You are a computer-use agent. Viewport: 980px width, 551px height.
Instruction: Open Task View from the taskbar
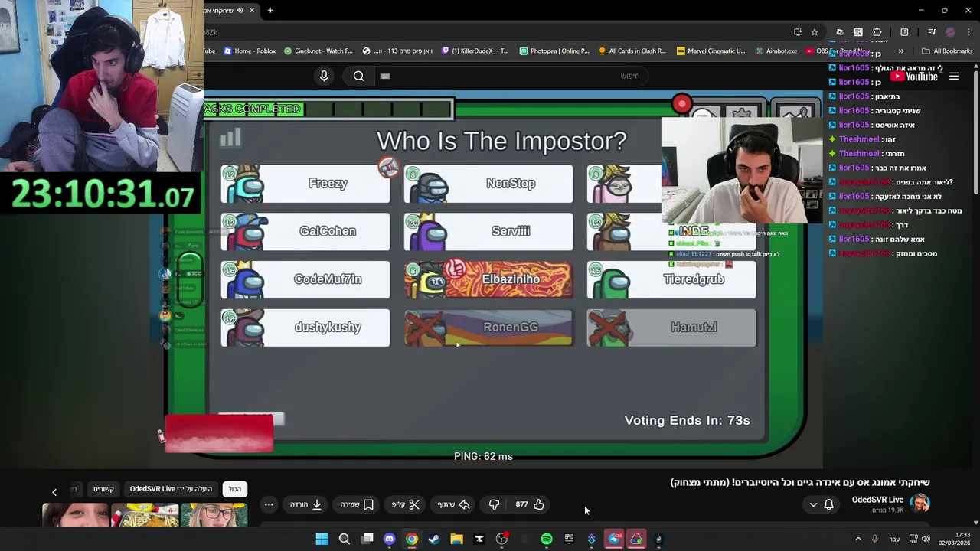click(x=367, y=539)
